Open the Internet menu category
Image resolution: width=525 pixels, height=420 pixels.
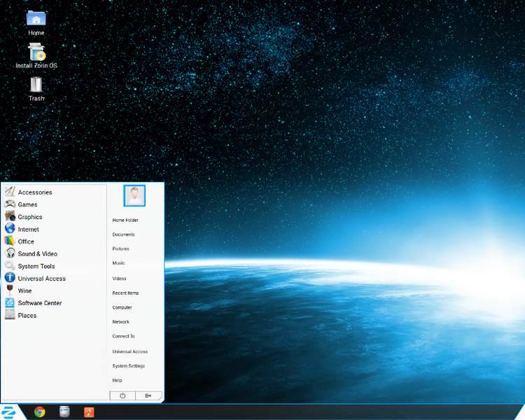29,230
